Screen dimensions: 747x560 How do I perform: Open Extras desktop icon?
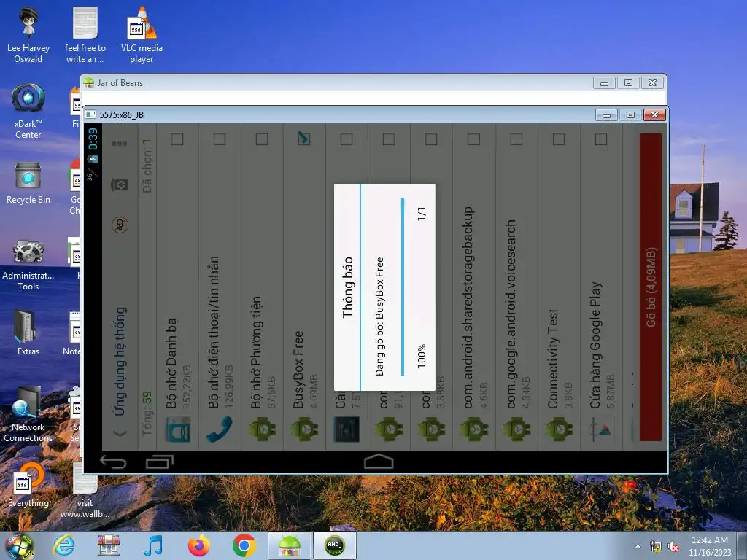(x=28, y=332)
